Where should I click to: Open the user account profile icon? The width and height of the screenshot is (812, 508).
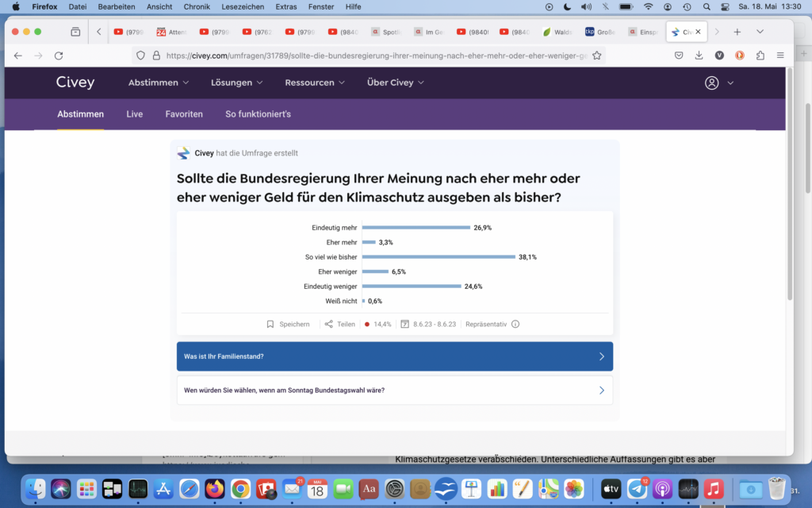tap(712, 83)
